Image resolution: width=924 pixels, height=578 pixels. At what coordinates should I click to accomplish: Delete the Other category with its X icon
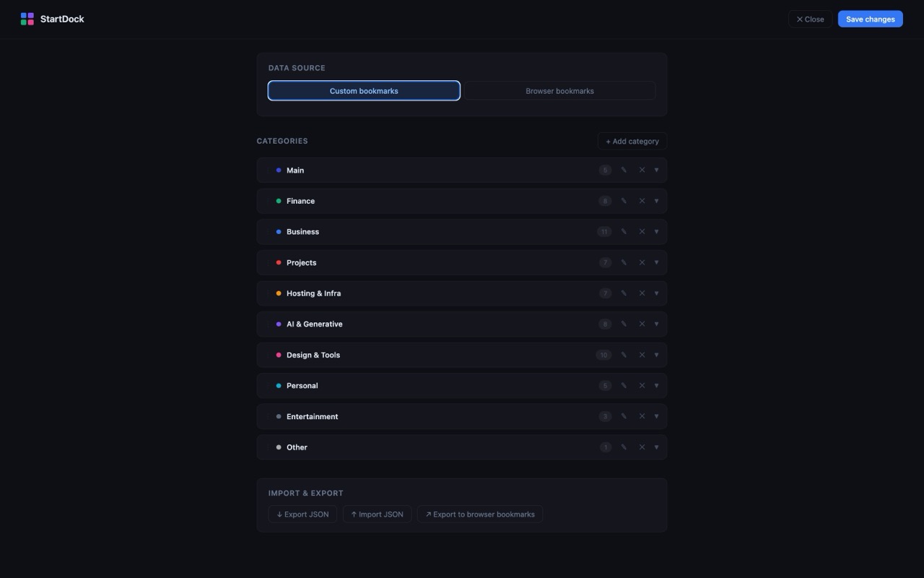(642, 447)
